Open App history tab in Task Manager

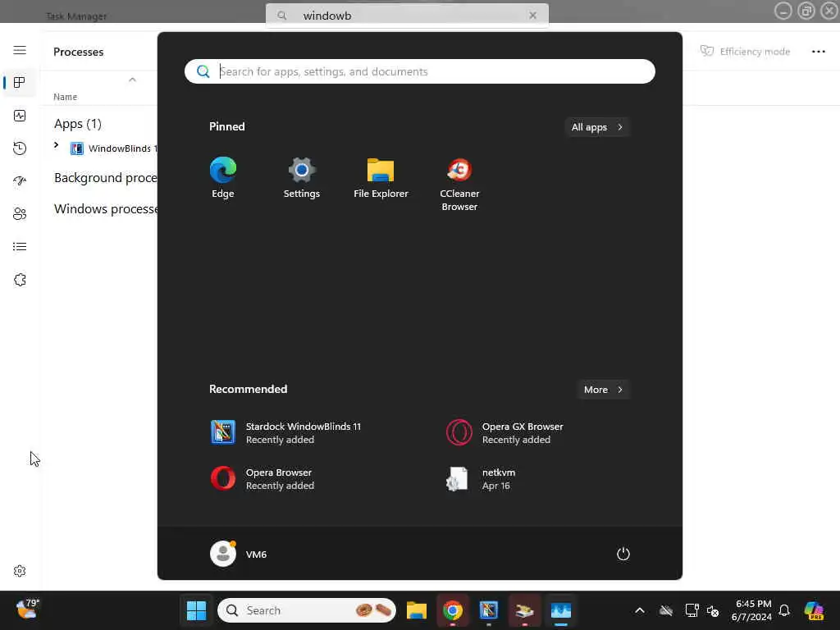[20, 148]
